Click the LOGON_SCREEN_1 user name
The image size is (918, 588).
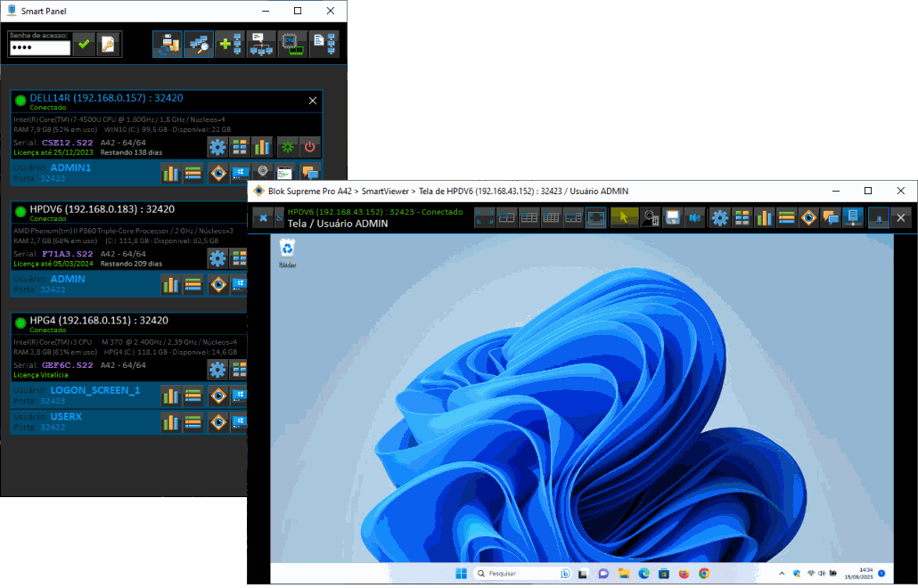click(x=95, y=390)
